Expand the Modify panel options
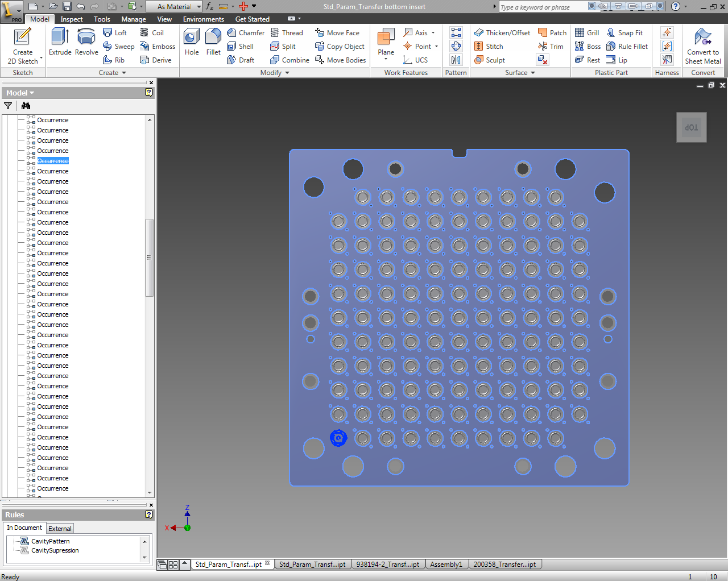728x581 pixels. click(287, 73)
